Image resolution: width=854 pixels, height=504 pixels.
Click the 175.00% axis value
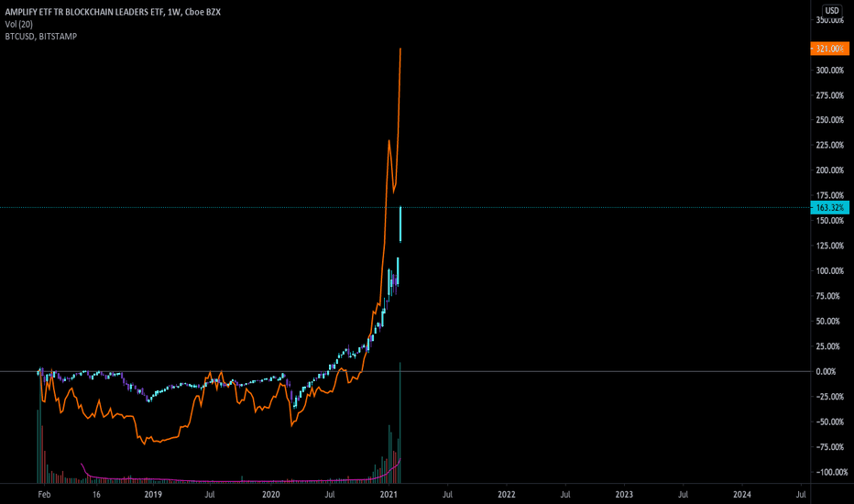[829, 195]
